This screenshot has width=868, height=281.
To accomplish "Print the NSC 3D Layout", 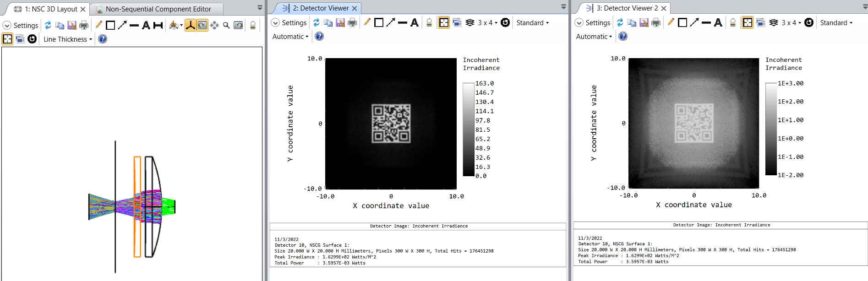I will point(84,25).
